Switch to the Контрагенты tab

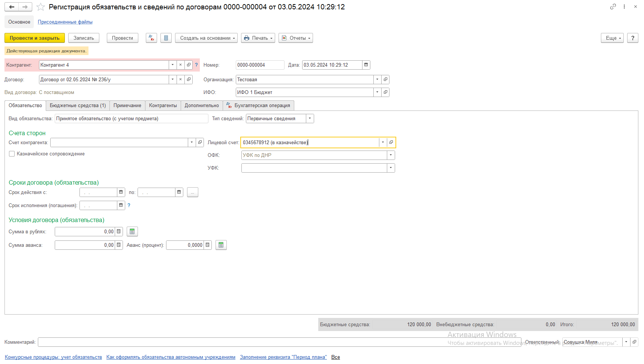163,106
